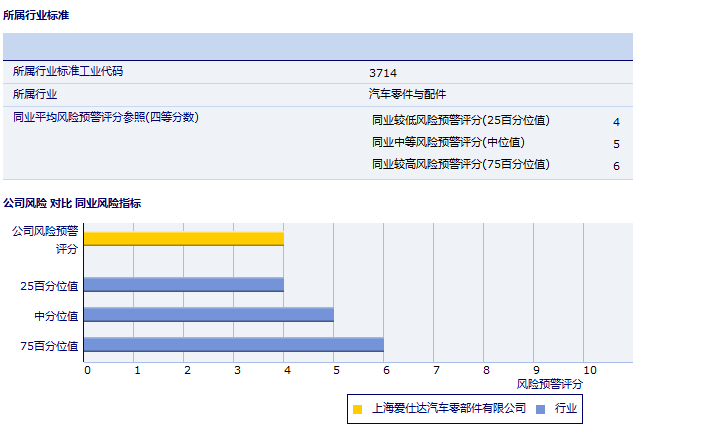Click the x-axis tick label 10
Screen dimensions: 722x441
tap(589, 371)
